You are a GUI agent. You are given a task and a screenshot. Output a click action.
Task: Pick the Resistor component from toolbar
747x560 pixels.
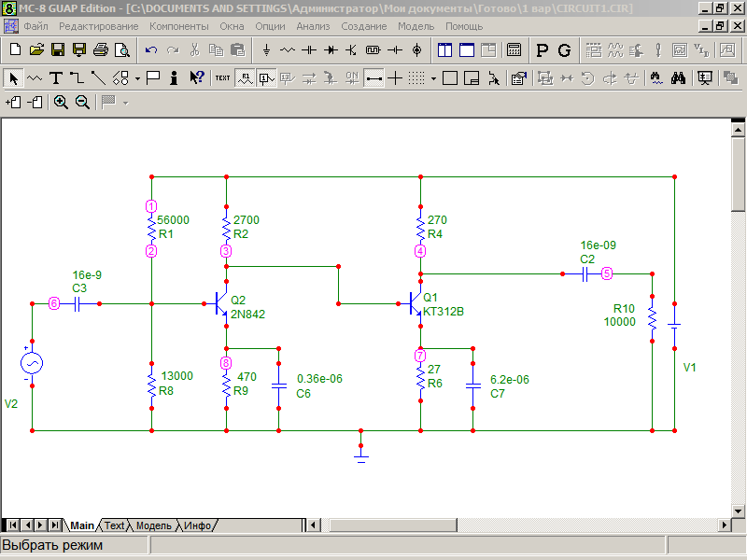pyautogui.click(x=288, y=49)
